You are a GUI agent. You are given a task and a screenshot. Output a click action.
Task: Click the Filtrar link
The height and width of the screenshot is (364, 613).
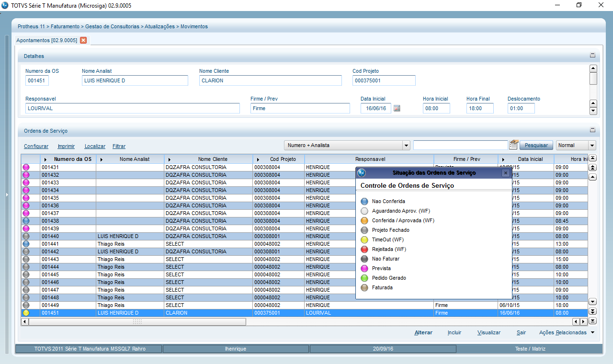tap(119, 146)
